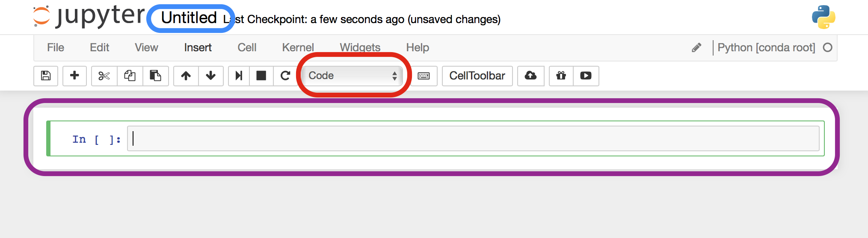Click the cloud upload toolbar icon
This screenshot has width=868, height=238.
click(x=530, y=76)
